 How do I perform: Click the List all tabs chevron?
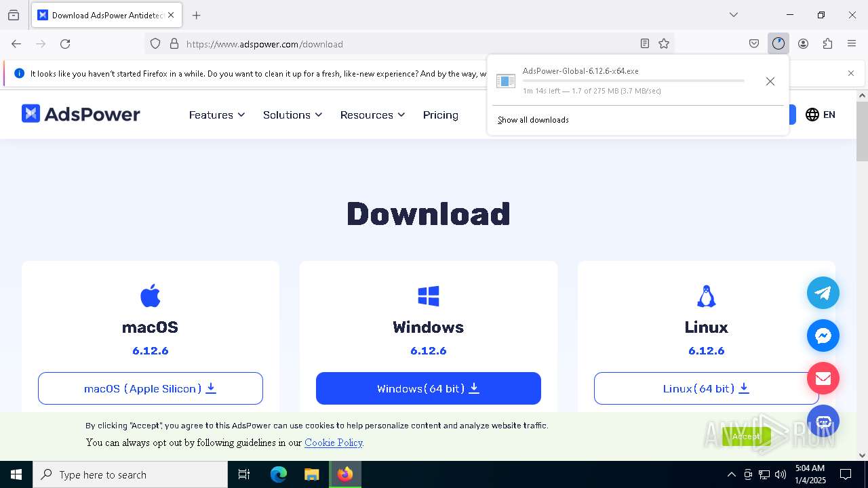pos(734,15)
